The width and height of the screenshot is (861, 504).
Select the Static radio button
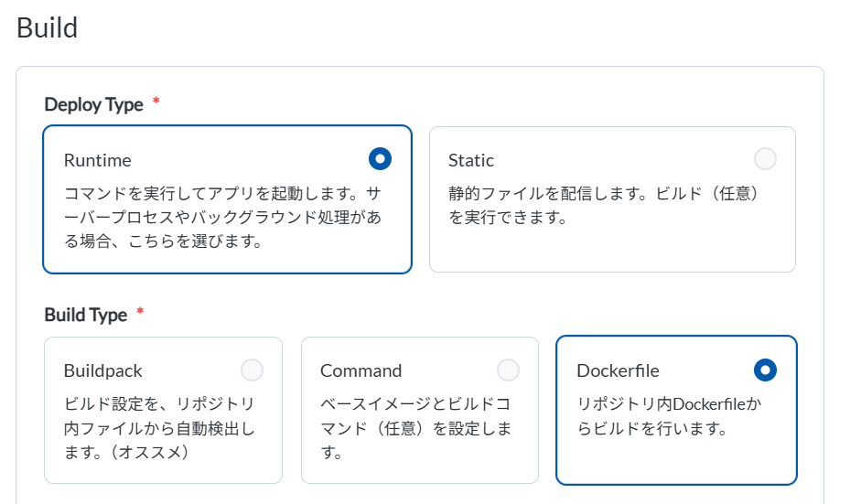(765, 159)
